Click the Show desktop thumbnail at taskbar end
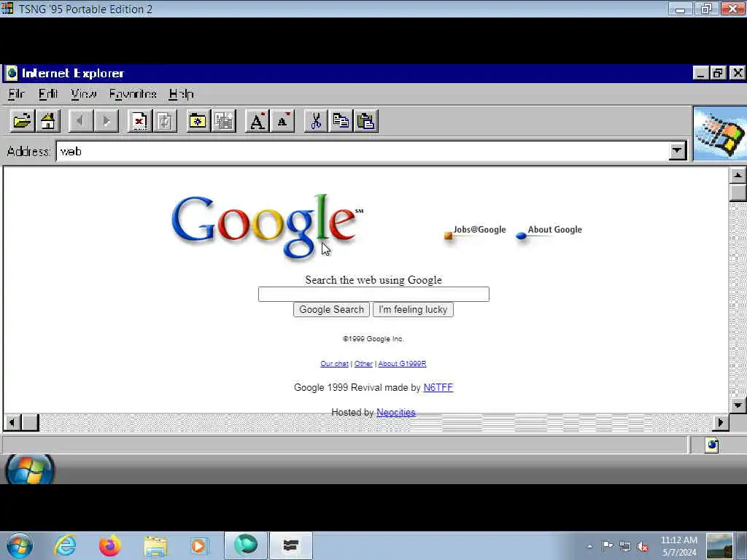The width and height of the screenshot is (747, 560). pos(719,546)
